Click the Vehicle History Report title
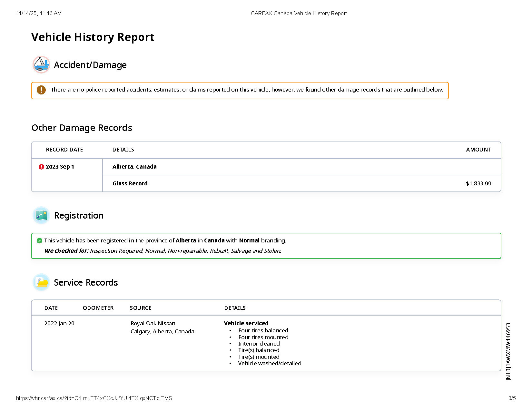This screenshot has height=411, width=532. pos(93,37)
